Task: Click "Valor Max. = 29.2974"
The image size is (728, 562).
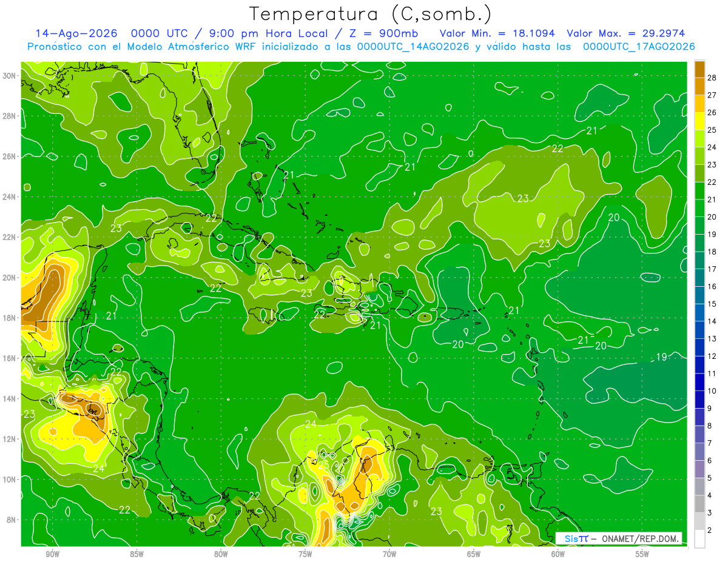Action: click(x=626, y=33)
